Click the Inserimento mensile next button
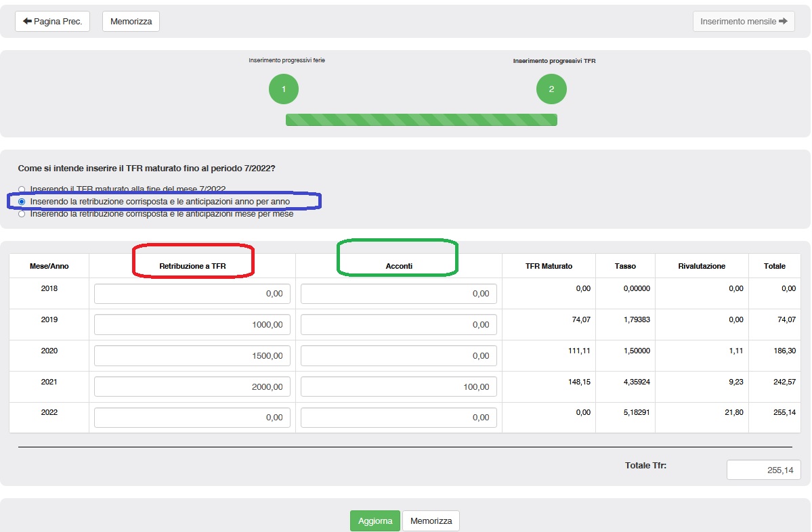The height and width of the screenshot is (532, 812). [743, 21]
